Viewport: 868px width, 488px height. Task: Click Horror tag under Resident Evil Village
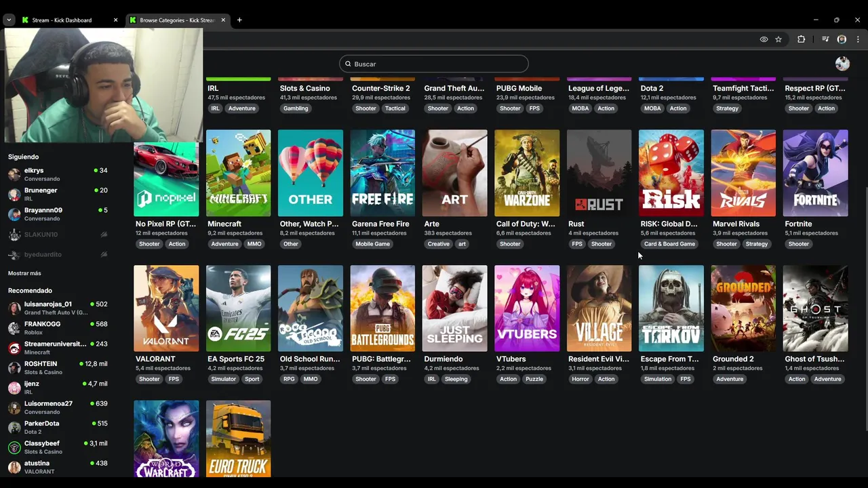coord(580,380)
